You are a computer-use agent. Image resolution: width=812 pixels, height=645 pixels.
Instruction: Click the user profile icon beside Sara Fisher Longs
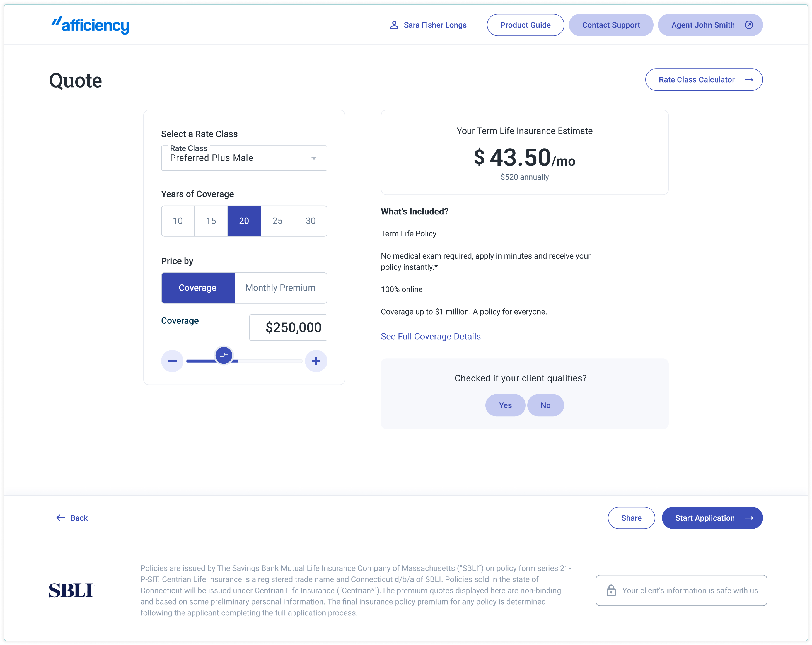pos(394,25)
